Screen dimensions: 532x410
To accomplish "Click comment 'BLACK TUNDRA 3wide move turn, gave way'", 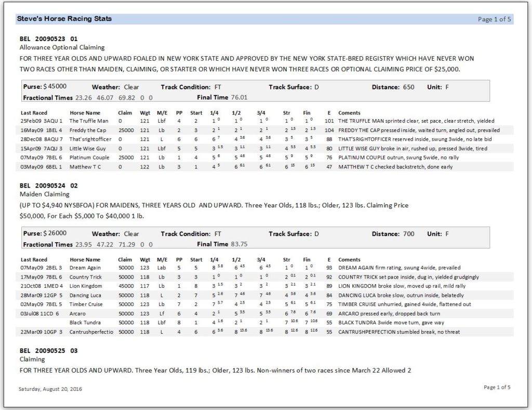I will pyautogui.click(x=391, y=323).
